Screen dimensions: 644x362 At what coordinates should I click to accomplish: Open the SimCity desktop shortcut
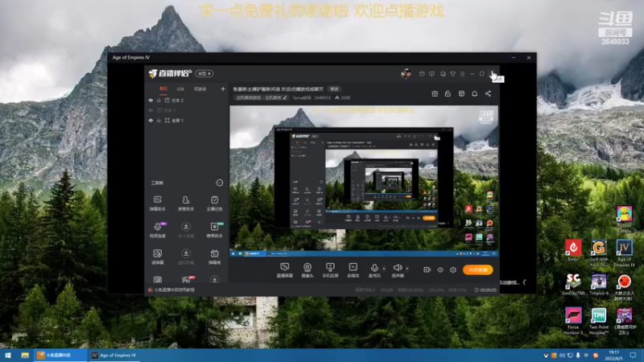pyautogui.click(x=573, y=285)
